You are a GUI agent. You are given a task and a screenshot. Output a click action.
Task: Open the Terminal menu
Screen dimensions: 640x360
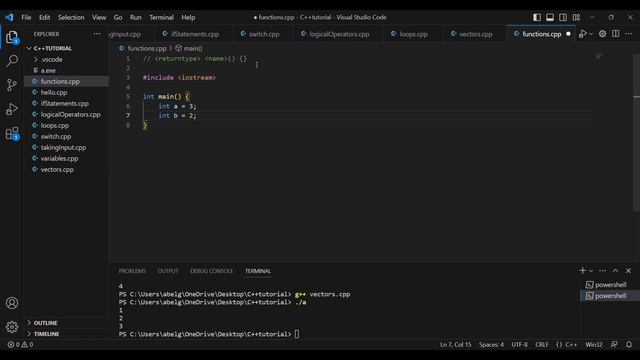point(161,17)
